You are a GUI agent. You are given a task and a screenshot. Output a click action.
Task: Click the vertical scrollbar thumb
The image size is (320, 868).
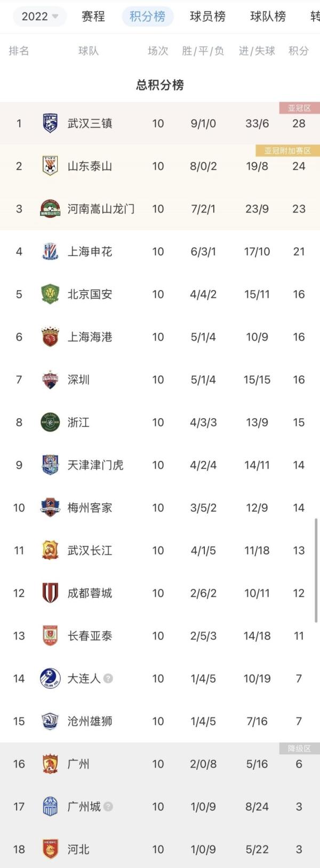316,569
